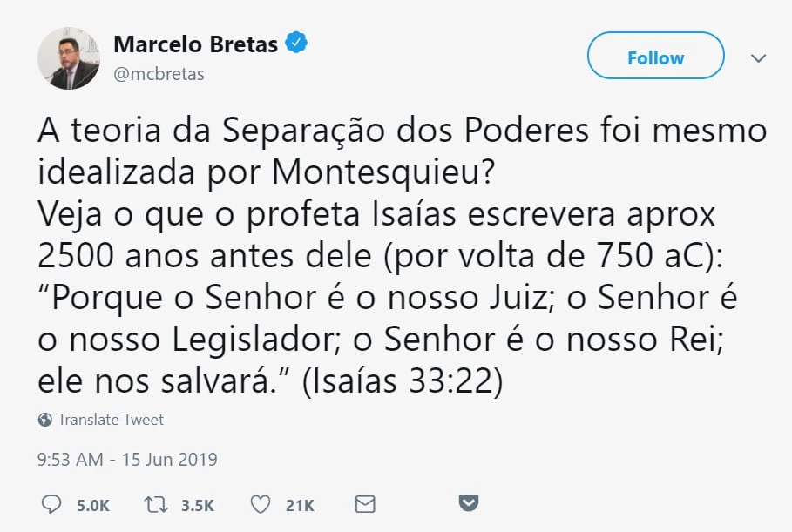Visit the @mcbretas handle
The width and height of the screenshot is (792, 532).
159,73
